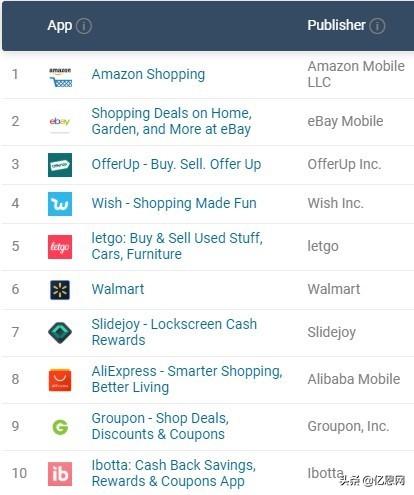Click the AliExpress orange app icon

click(60, 380)
